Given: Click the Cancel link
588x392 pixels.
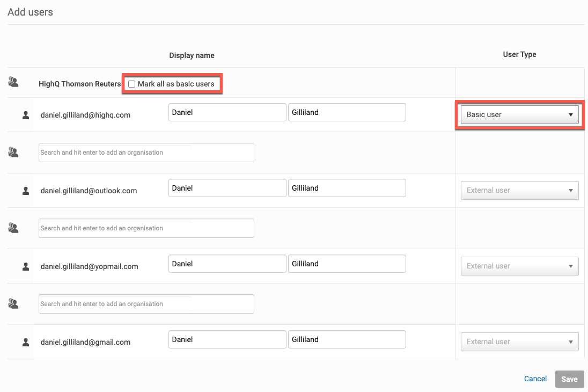Looking at the screenshot, I should 535,379.
